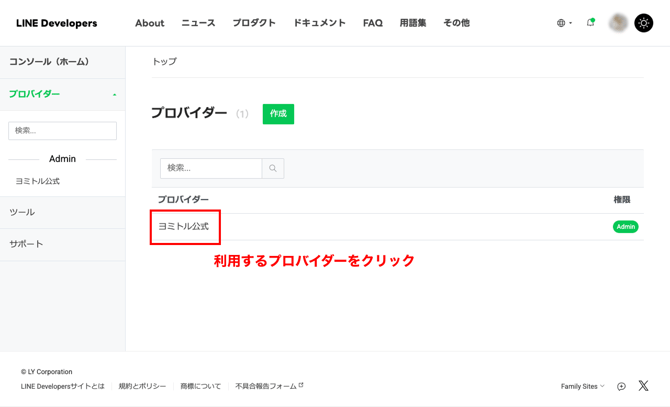
Task: Collapse the プロバイダー sidebar section
Action: 62,94
